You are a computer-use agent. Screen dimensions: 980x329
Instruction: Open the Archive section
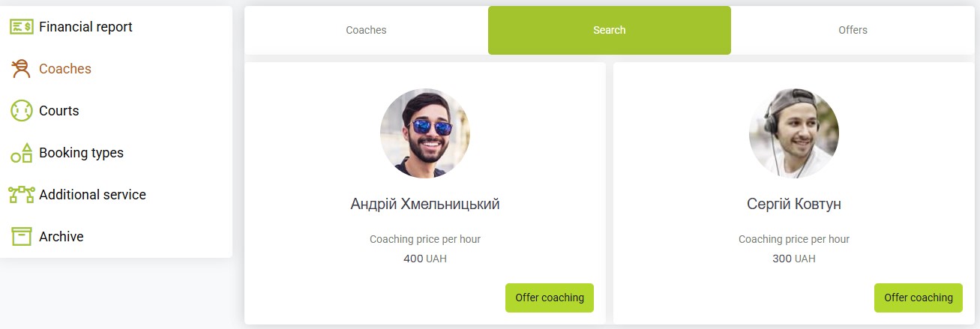pyautogui.click(x=61, y=237)
